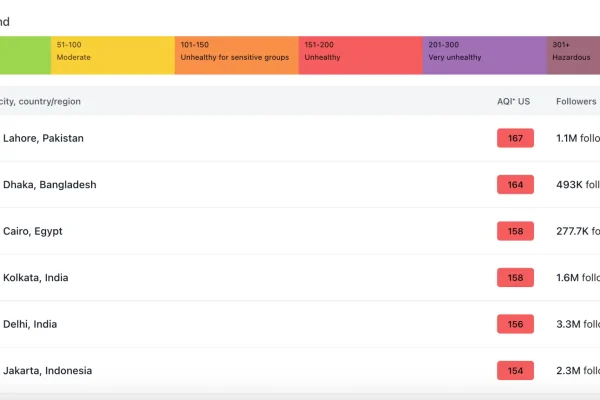The height and width of the screenshot is (400, 600).
Task: Click Delhi, India in the ranking
Action: click(30, 324)
